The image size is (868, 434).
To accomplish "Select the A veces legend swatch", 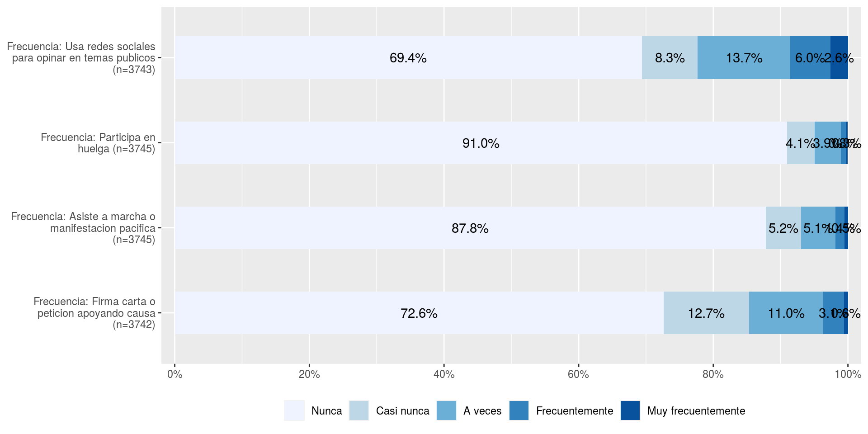I will 446,410.
